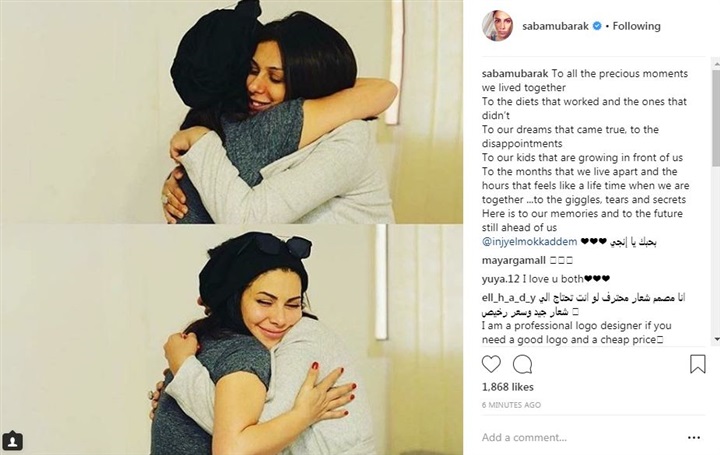Click the 6 minutes ago timestamp
The width and height of the screenshot is (720, 455).
point(511,405)
